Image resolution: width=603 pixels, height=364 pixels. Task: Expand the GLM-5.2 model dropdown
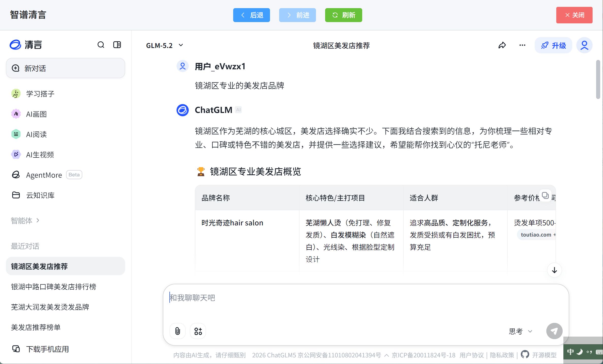pos(165,45)
